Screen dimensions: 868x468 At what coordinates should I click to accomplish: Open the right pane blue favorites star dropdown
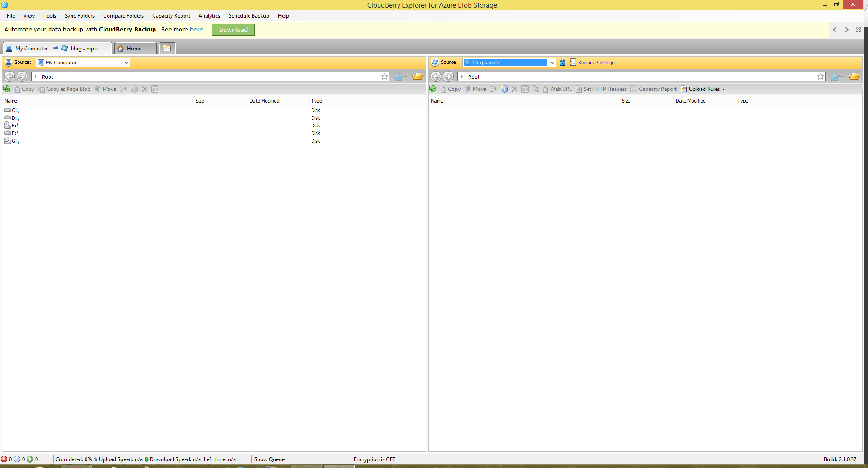click(x=836, y=76)
